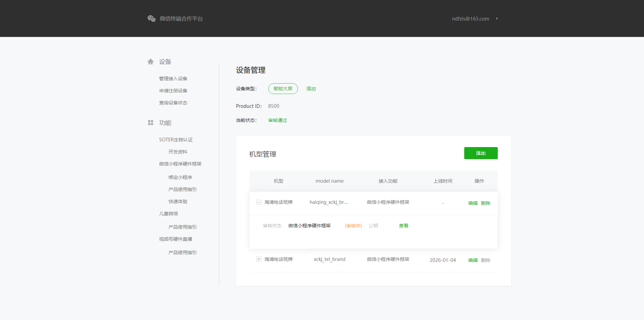Click the 机型管理 panel heading
Screen dimensions: 644x320
pyautogui.click(x=263, y=154)
